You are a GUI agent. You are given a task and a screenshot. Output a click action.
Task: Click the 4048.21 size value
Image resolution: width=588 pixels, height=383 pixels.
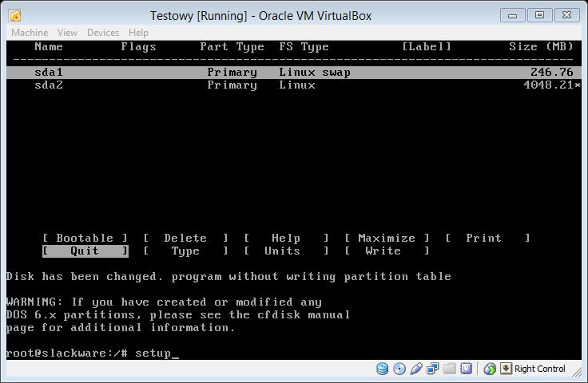click(x=548, y=85)
